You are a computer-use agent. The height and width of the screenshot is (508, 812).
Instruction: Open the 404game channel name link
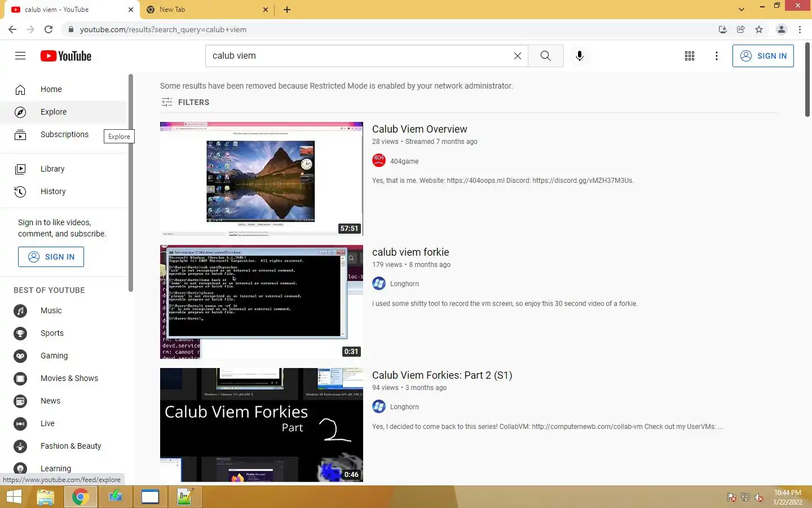point(404,161)
